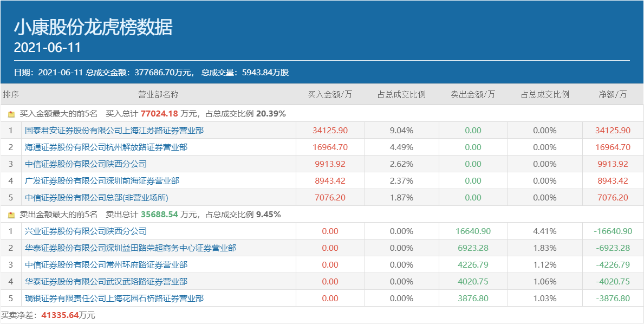Open 海通证券杭州解放路证券营业部 link
The height and width of the screenshot is (324, 644).
pyautogui.click(x=106, y=147)
